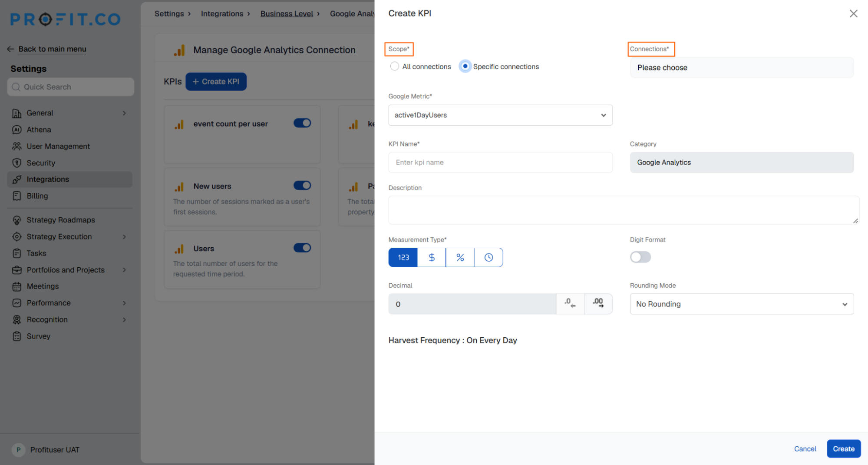This screenshot has height=465, width=868.
Task: Click the Business Level breadcrumb link
Action: pos(287,13)
